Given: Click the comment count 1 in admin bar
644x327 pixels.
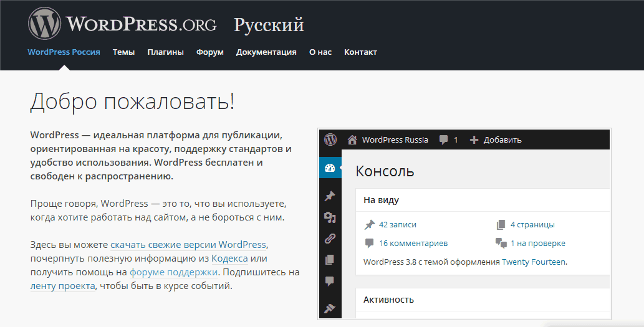Looking at the screenshot, I should click(456, 140).
